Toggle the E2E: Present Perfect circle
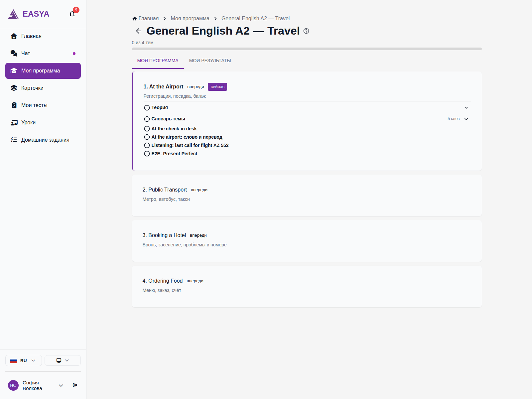 [x=147, y=154]
